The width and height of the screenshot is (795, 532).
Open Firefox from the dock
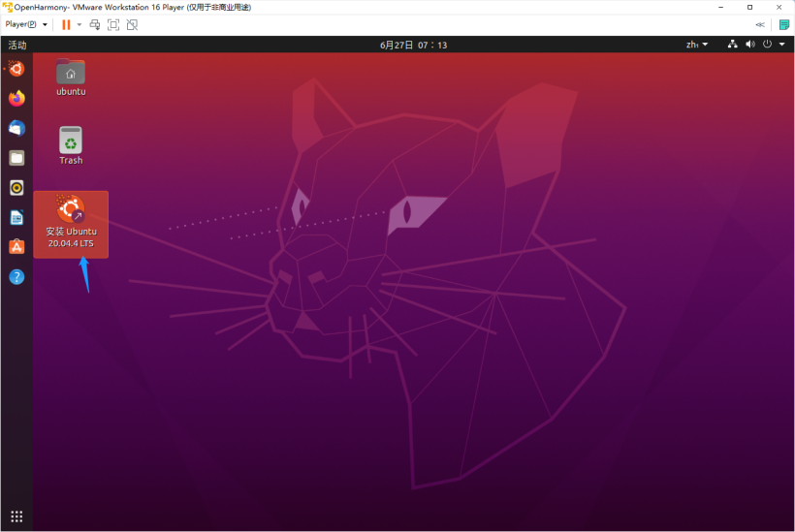pyautogui.click(x=16, y=98)
